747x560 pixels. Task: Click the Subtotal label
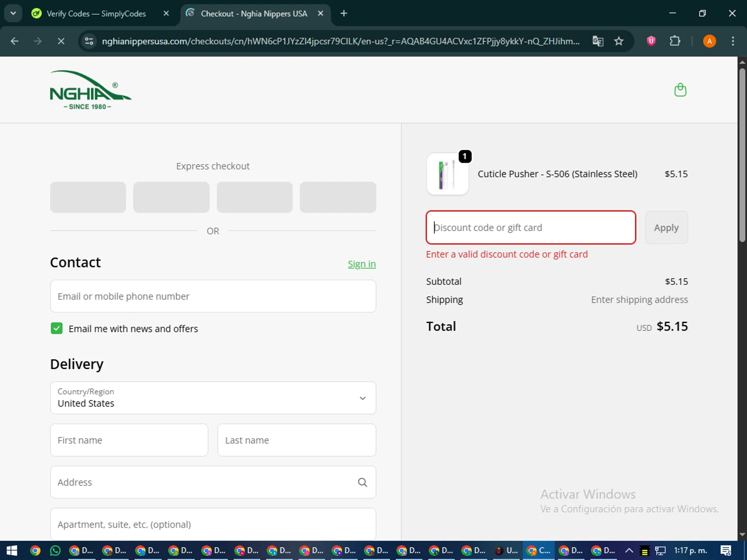(x=444, y=282)
